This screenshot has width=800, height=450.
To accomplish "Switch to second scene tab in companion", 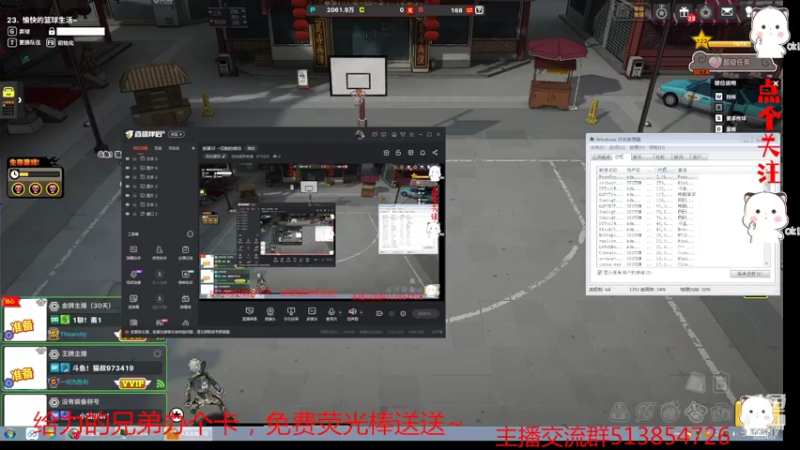I will [158, 148].
